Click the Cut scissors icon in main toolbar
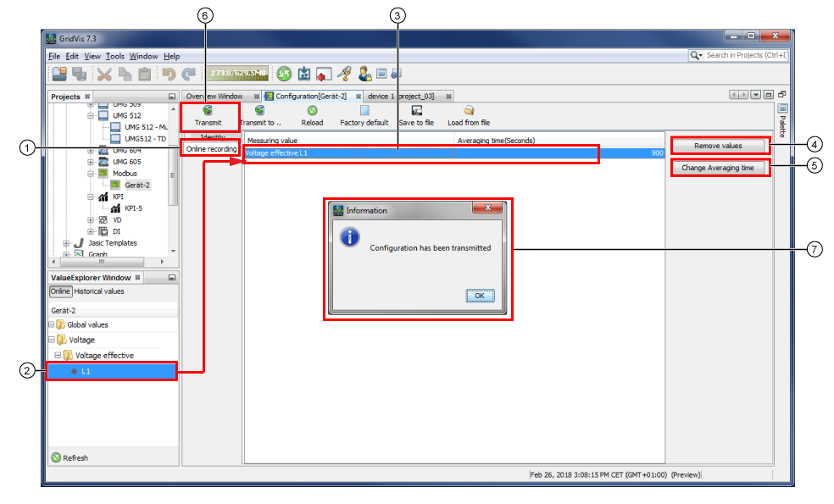Image resolution: width=834 pixels, height=504 pixels. 103,75
